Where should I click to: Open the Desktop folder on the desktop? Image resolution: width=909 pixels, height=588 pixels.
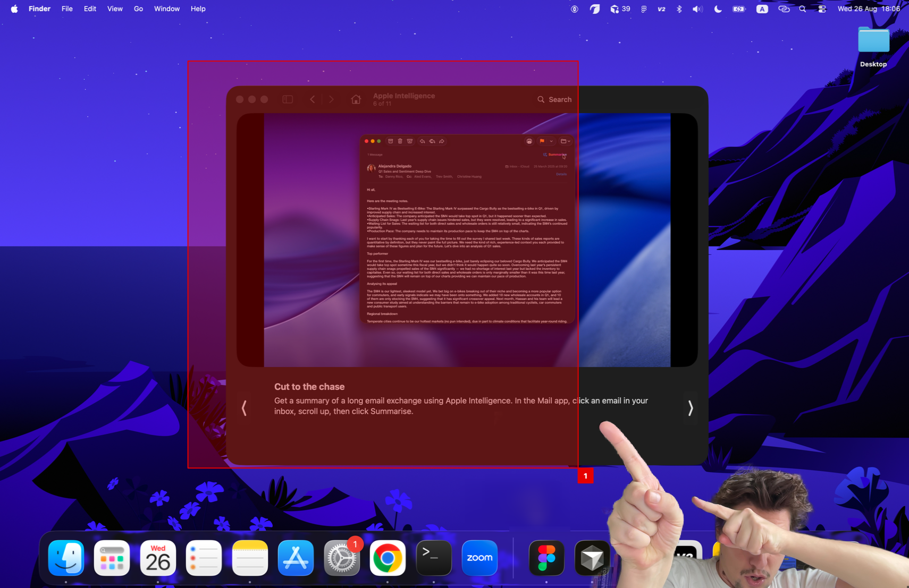click(x=873, y=47)
